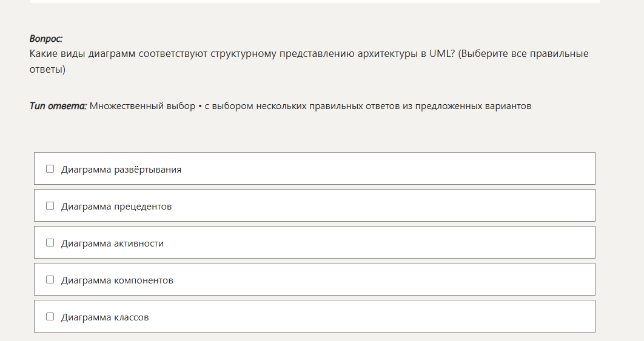Click the 'Вопрос:' heading

46,39
